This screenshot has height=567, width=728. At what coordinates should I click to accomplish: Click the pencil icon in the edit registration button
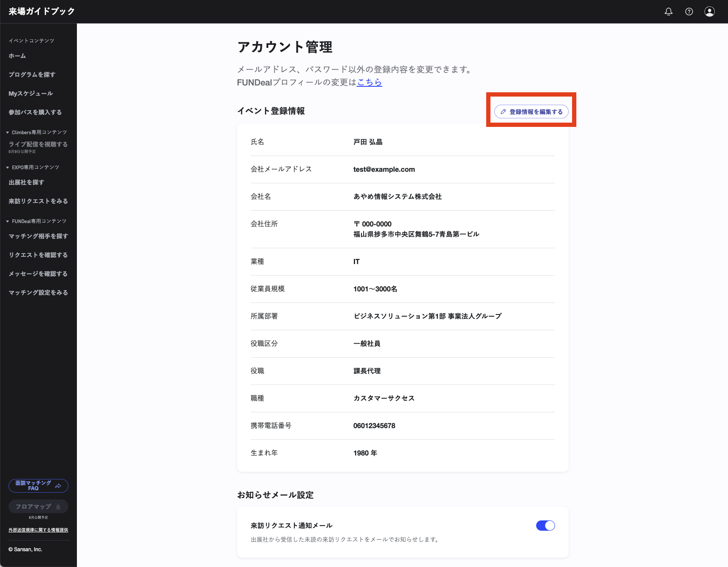(503, 112)
